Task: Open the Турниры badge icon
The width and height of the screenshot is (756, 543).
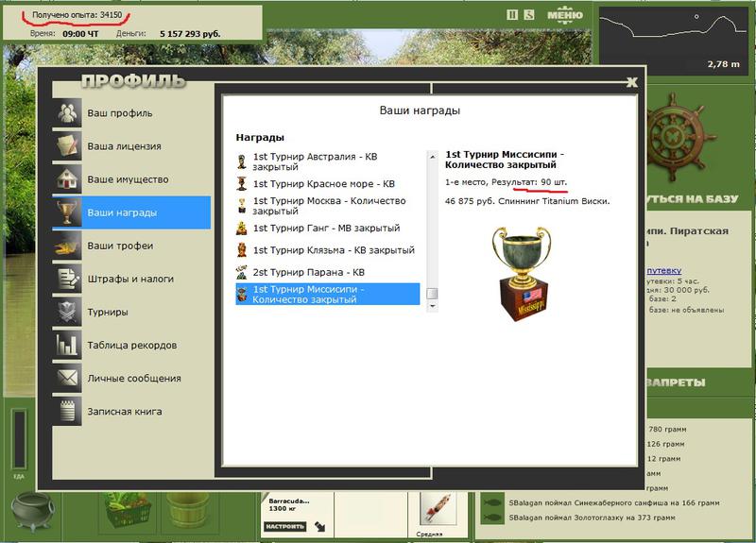Action: coord(67,312)
